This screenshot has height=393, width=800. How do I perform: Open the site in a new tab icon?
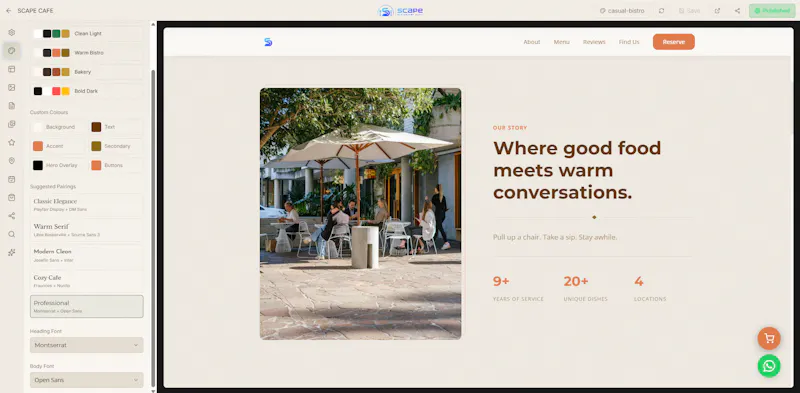[717, 11]
